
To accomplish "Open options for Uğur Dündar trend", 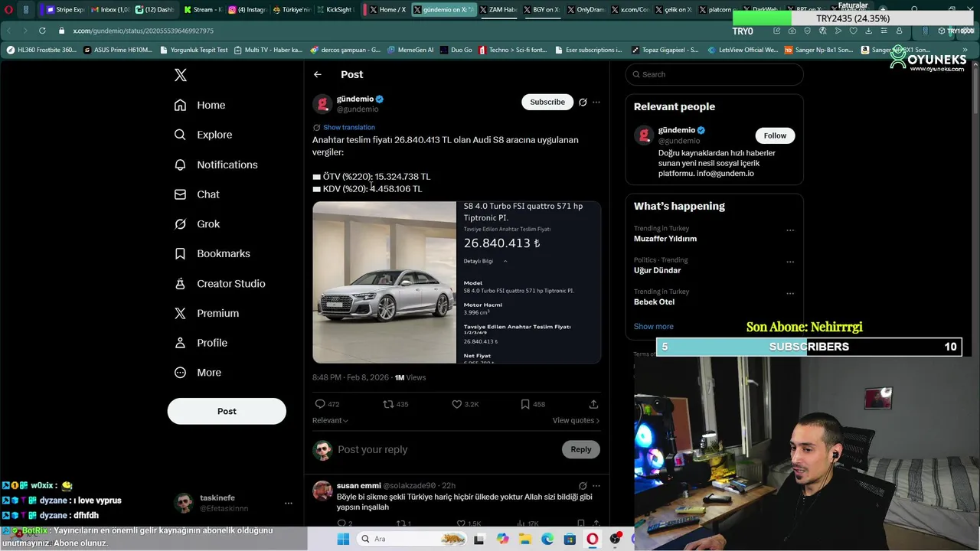I will click(x=790, y=262).
